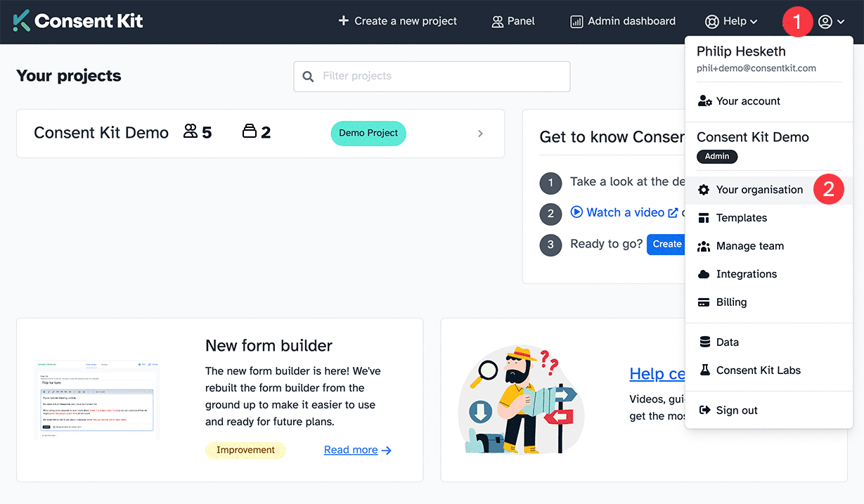Open the Admin dashboard menu item
Image resolution: width=864 pixels, height=504 pixels.
[622, 21]
